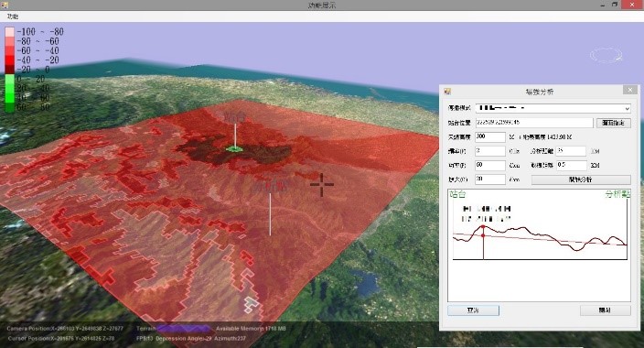Click the sampling distance field showing 0.5

pyautogui.click(x=572, y=165)
